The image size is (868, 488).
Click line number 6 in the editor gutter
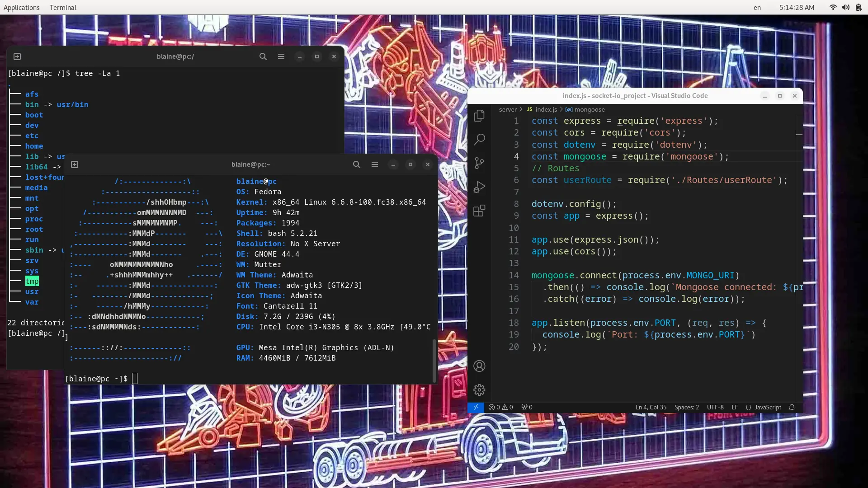(516, 180)
